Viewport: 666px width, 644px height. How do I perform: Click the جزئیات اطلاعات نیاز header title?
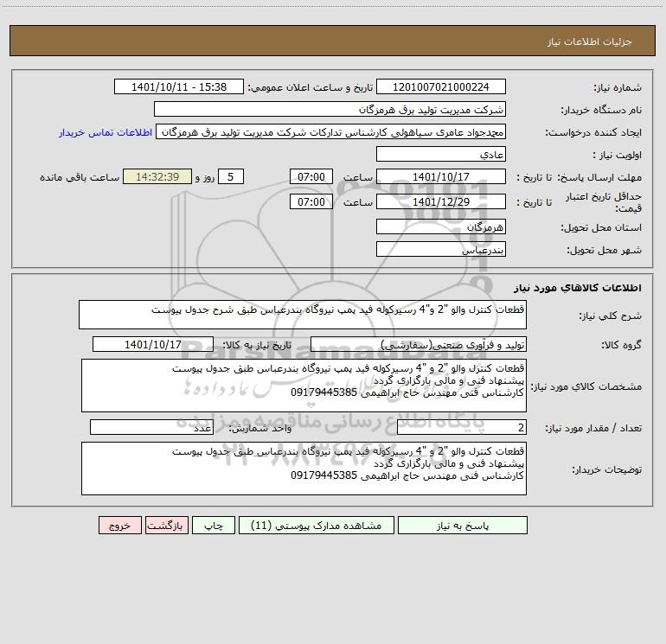point(589,41)
